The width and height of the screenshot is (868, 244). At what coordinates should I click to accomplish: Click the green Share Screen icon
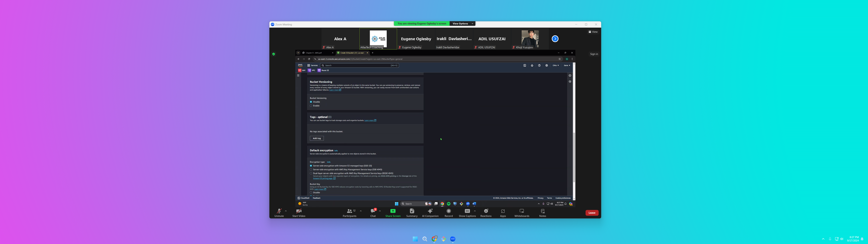[x=393, y=211]
